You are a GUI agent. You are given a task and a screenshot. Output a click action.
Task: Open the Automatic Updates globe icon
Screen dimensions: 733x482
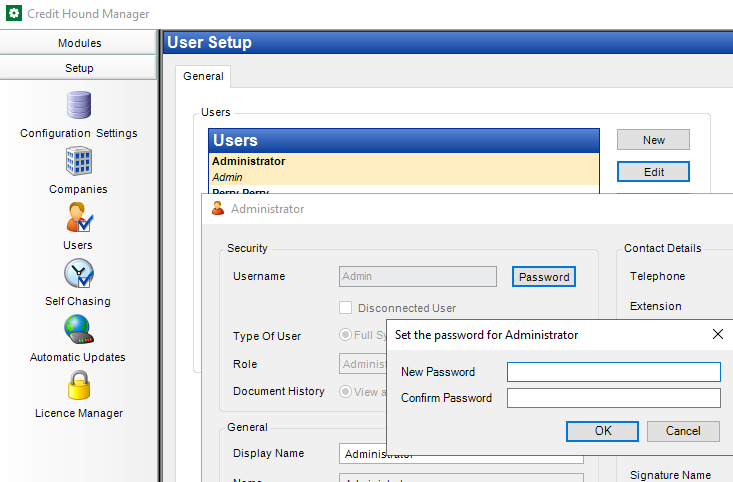[79, 329]
